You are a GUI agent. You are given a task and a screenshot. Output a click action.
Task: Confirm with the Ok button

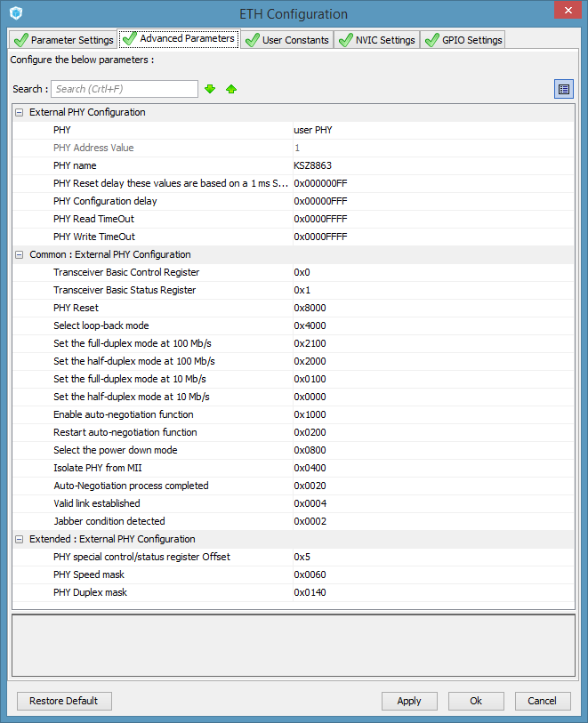pyautogui.click(x=476, y=701)
